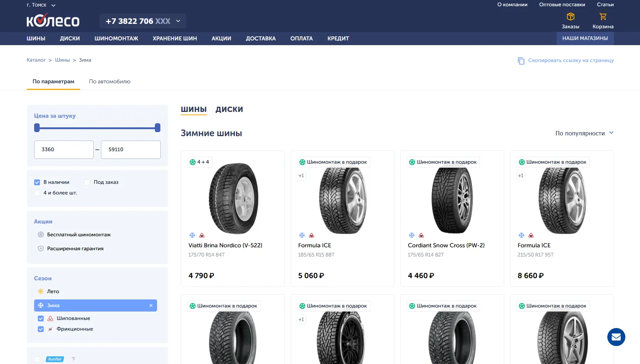Remove the Зима filter with the X
640x364 pixels.
coord(151,305)
